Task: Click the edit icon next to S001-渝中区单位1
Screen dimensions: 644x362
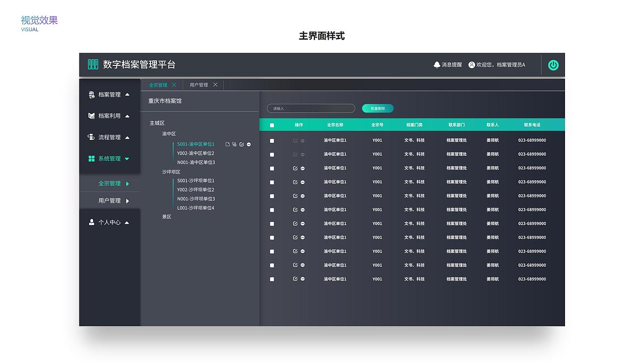Action: 242,144
